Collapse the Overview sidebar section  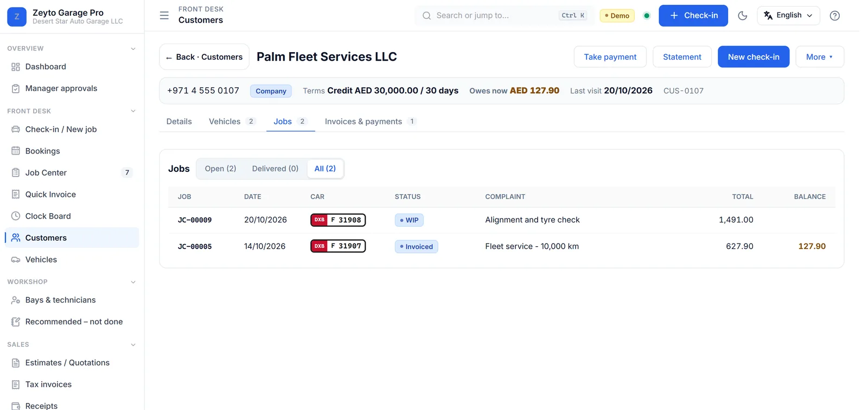pos(133,49)
